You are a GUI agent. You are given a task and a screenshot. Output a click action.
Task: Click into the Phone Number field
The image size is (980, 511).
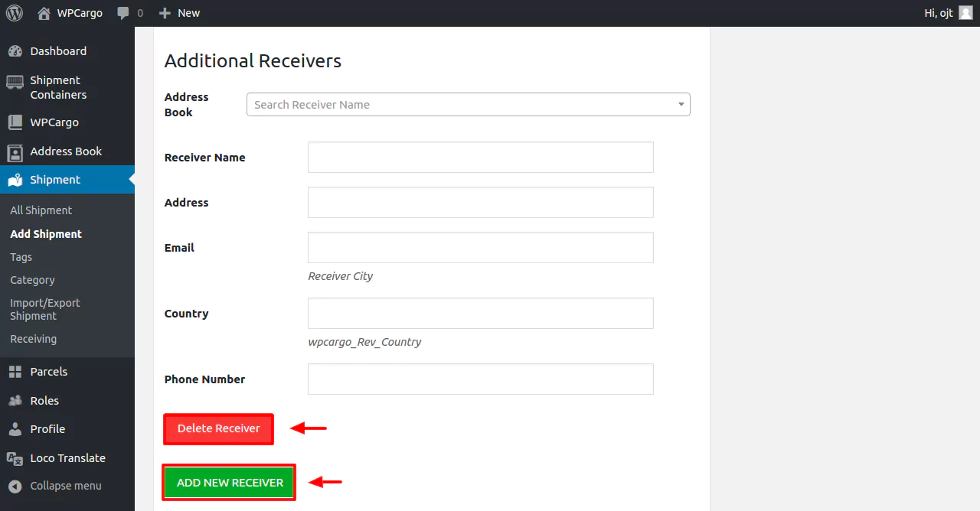point(480,379)
